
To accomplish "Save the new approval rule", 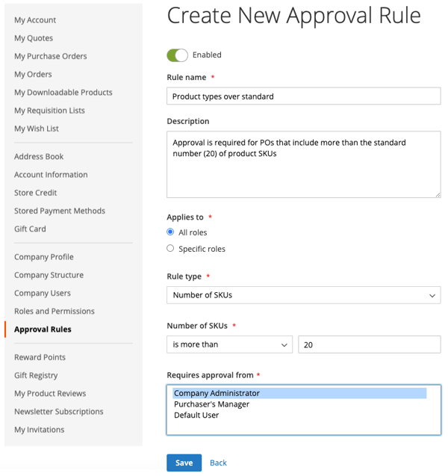I will (x=184, y=463).
